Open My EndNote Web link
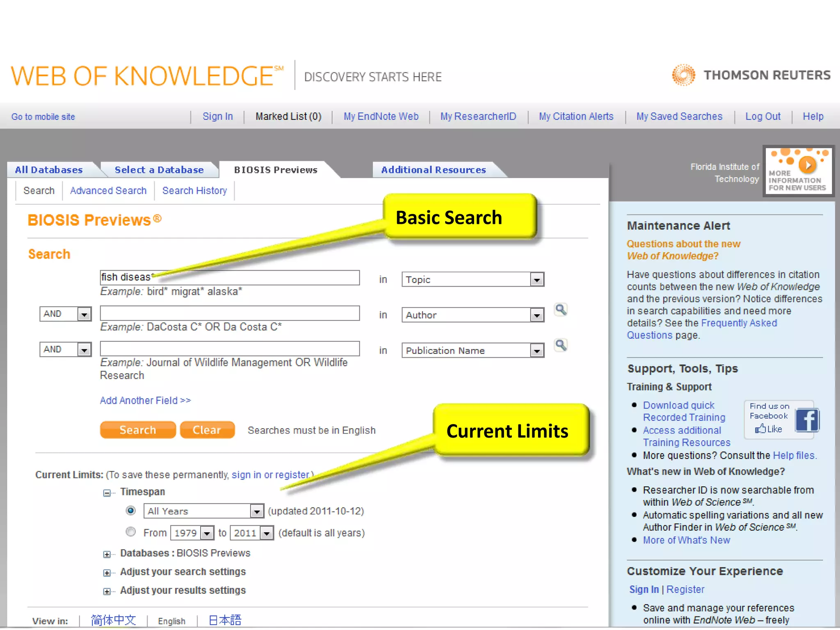Screen dimensions: 840x630 (381, 116)
